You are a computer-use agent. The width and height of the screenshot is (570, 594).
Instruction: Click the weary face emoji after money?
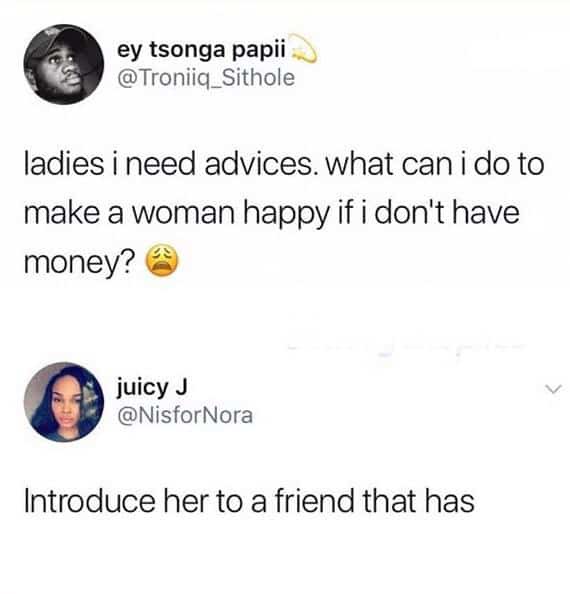tap(162, 261)
